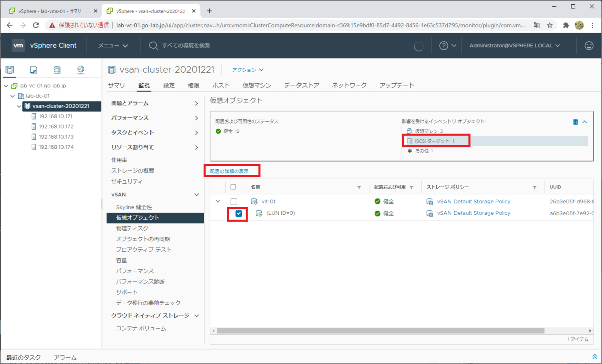Switch to the サマリ tab

point(116,85)
